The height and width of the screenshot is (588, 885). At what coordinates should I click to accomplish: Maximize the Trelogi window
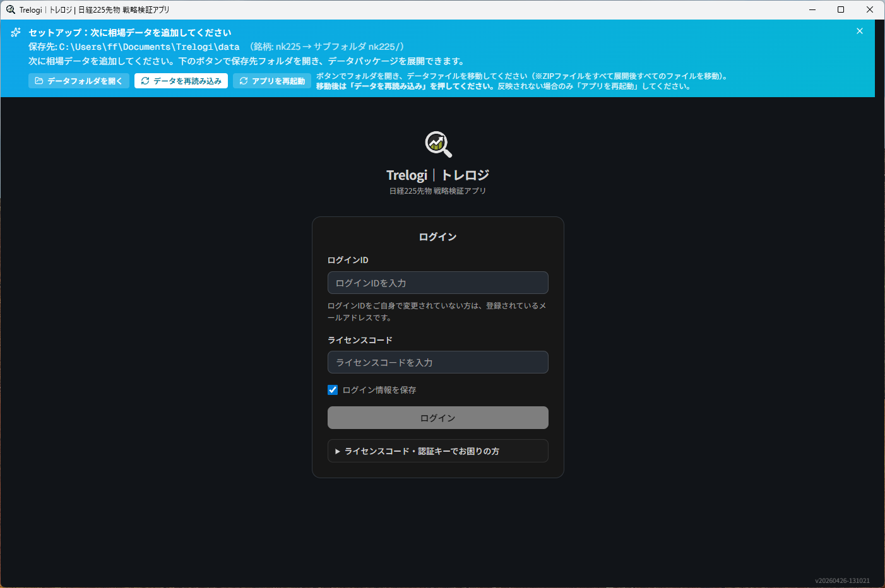[841, 9]
